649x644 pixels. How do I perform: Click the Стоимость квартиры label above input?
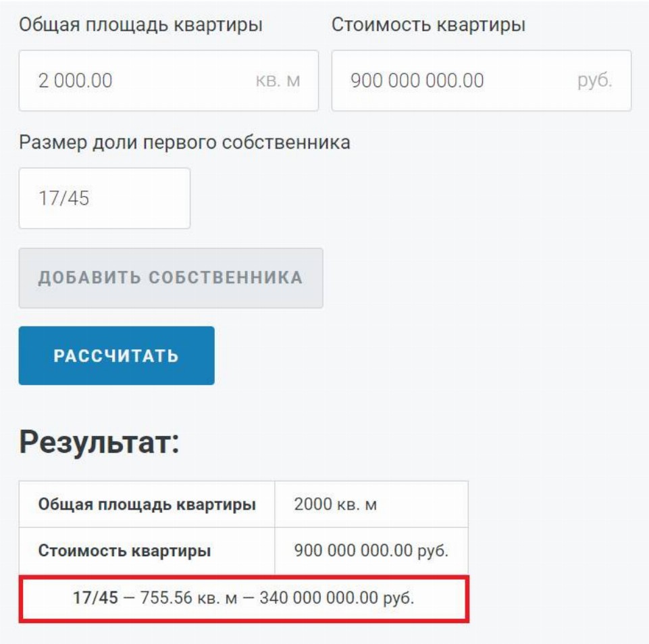pyautogui.click(x=428, y=25)
